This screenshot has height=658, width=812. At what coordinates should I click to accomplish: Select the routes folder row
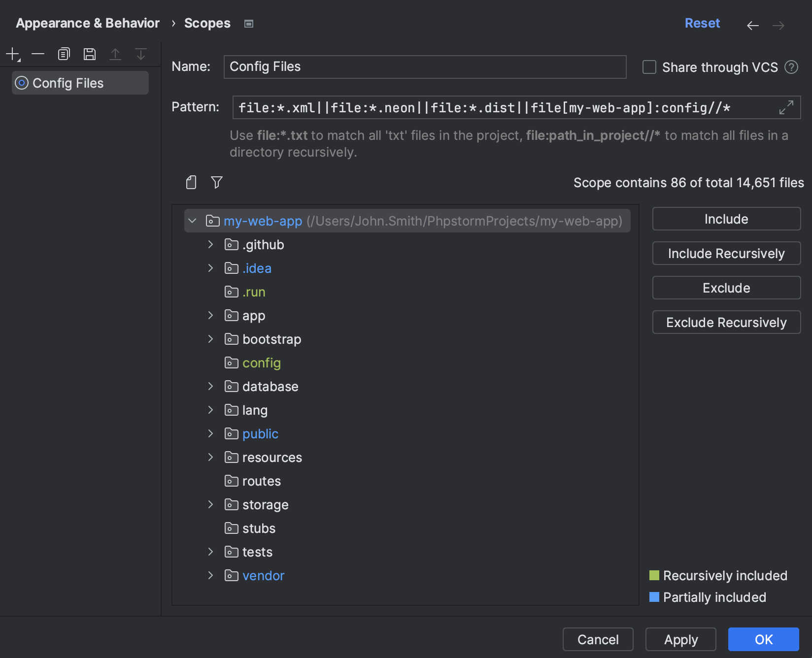[x=407, y=481]
